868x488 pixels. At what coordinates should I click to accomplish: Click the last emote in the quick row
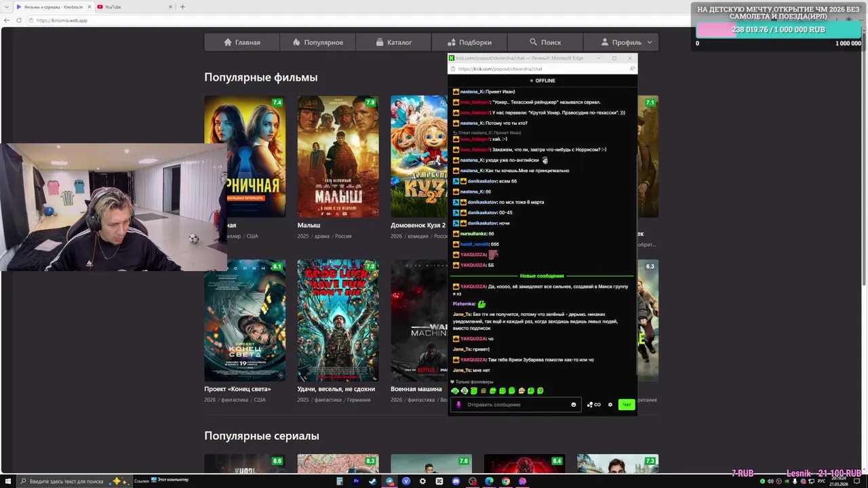click(540, 391)
